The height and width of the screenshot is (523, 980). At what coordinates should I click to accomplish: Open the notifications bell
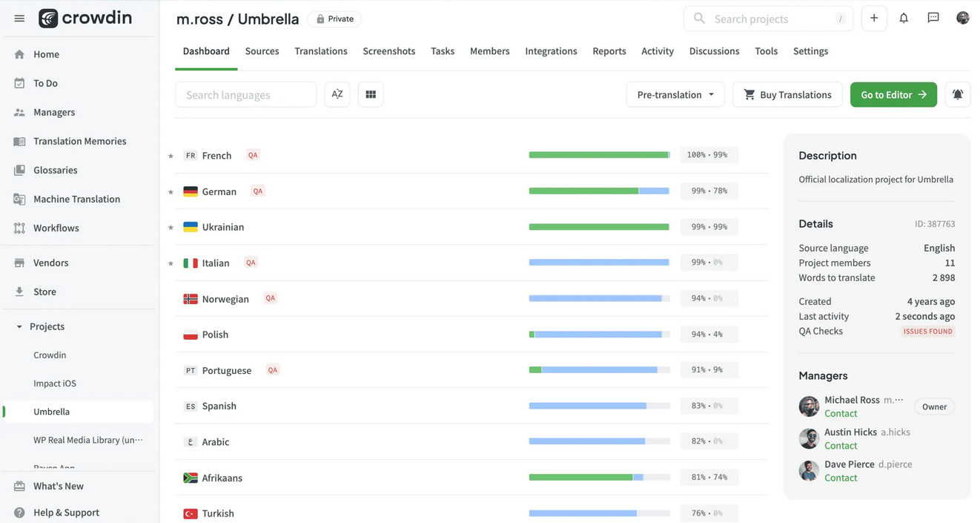coord(904,19)
